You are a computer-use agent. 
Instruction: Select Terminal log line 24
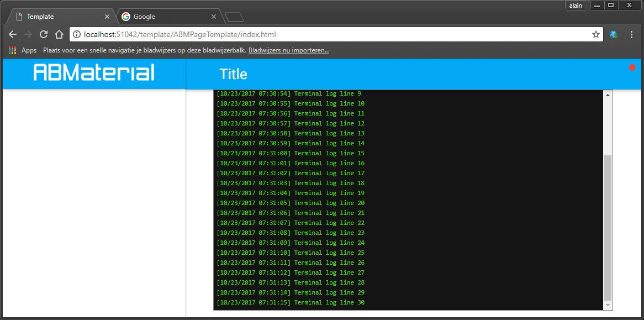pyautogui.click(x=291, y=243)
